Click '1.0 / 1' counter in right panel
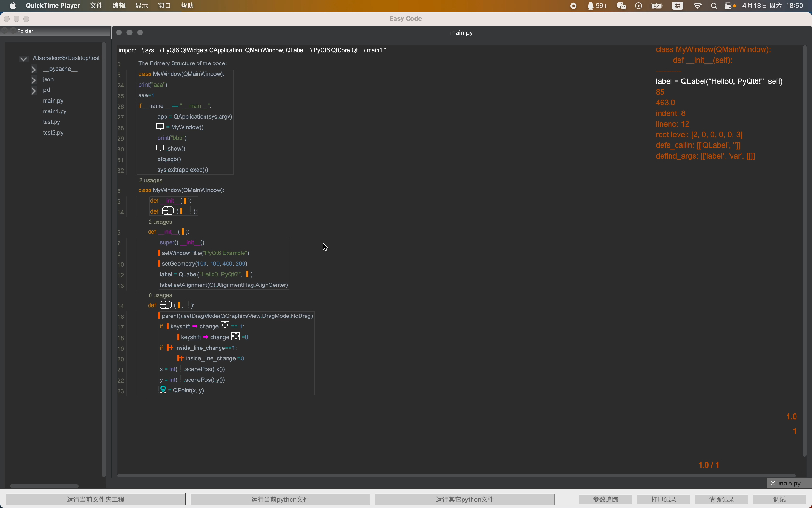Viewport: 812px width, 508px height. (709, 465)
